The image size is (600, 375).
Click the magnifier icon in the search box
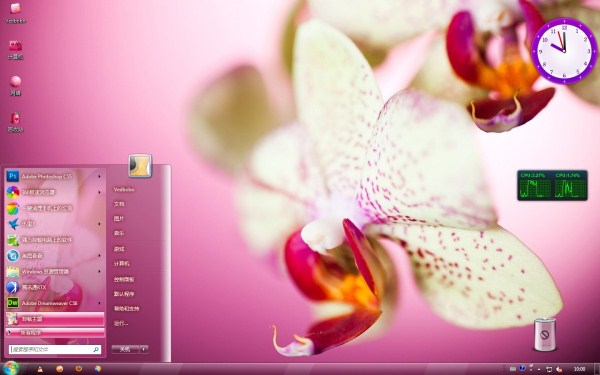click(96, 349)
